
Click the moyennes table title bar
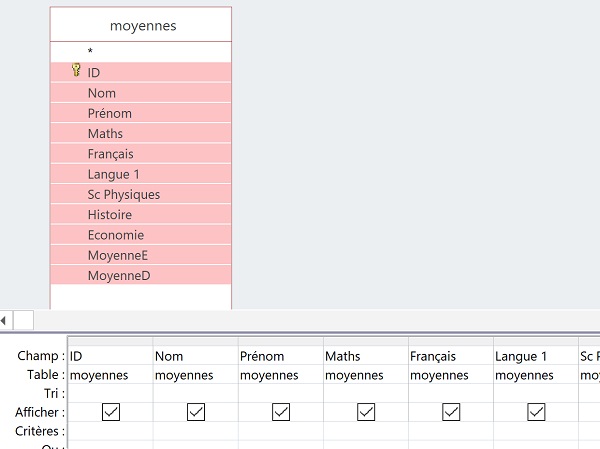coord(141,25)
